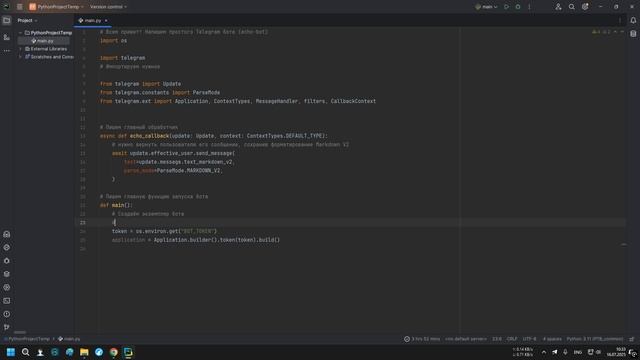The width and height of the screenshot is (640, 360).
Task: Open the Services tool window
Action: [7, 287]
